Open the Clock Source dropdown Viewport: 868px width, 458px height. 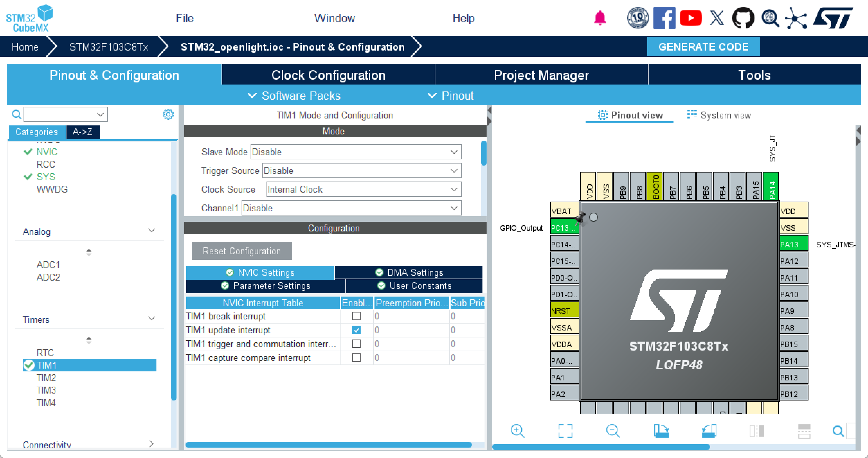364,189
